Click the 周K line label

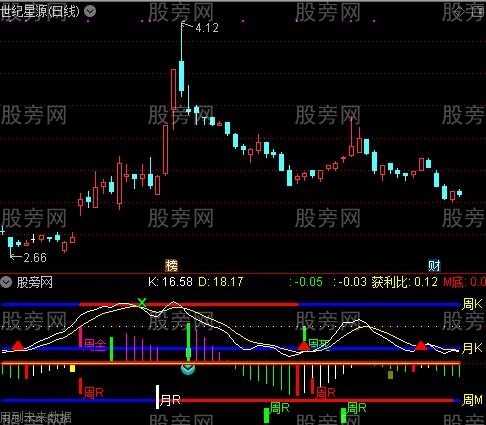[x=472, y=304]
